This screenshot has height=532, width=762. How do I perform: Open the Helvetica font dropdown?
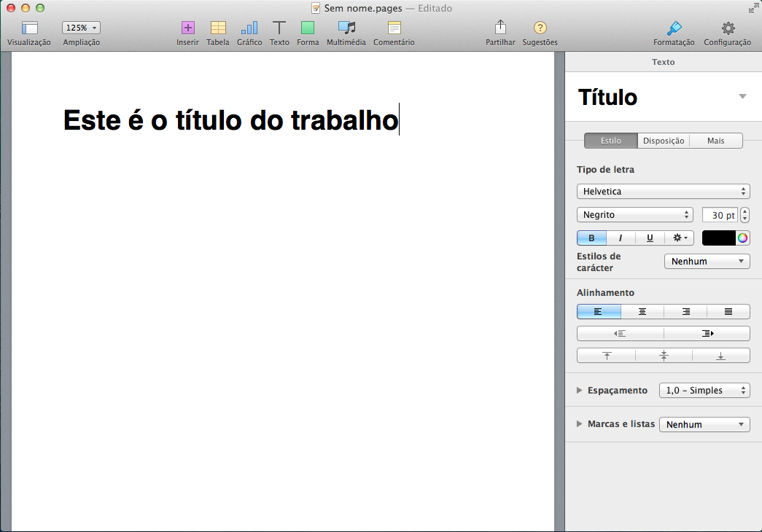(x=664, y=192)
